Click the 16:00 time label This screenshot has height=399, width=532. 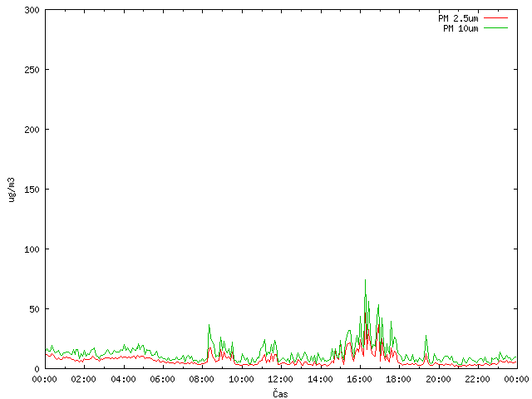(359, 379)
